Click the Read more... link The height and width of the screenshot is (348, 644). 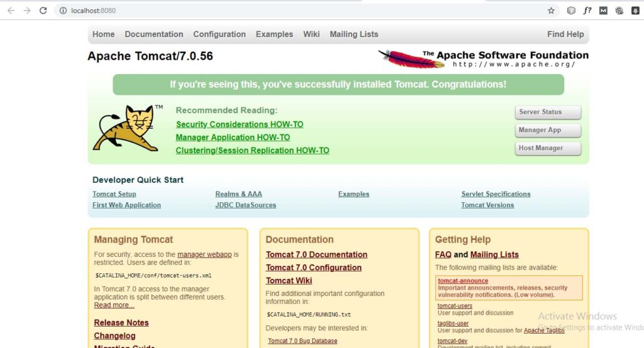[114, 305]
